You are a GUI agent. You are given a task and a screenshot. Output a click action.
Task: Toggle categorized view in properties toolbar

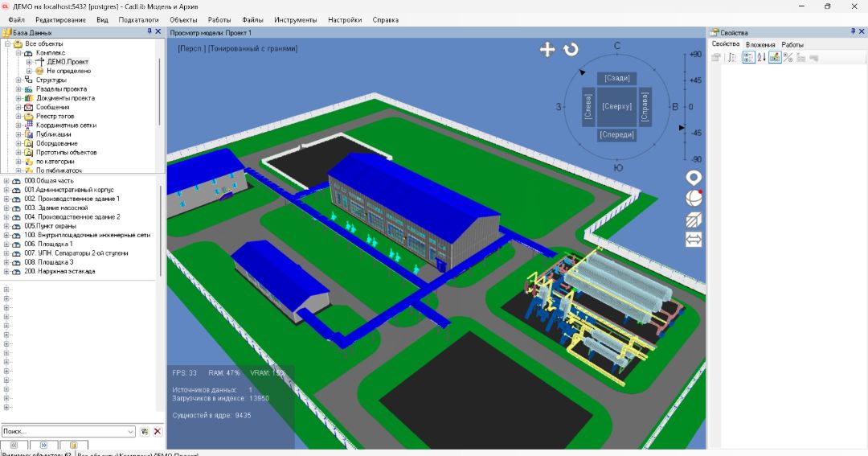[x=748, y=58]
